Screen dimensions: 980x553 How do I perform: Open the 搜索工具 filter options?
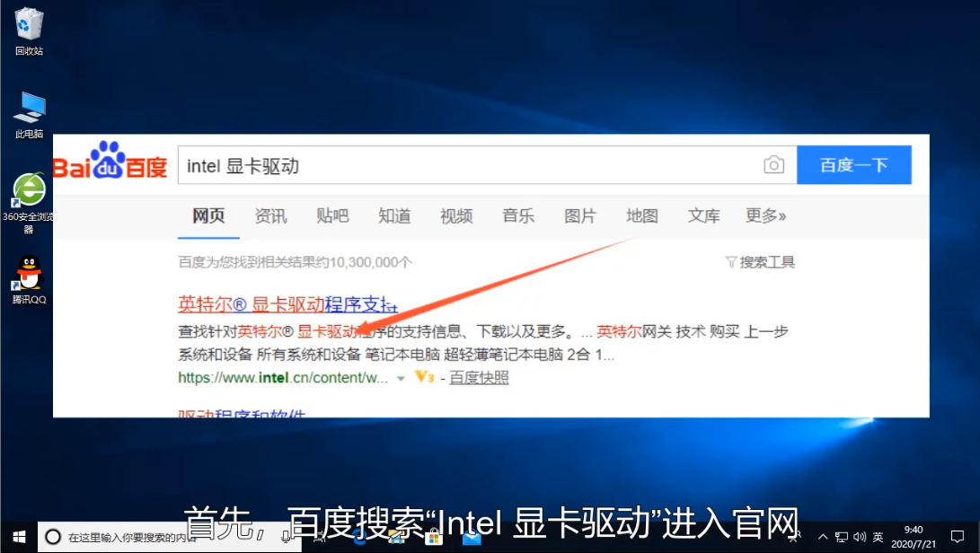760,262
